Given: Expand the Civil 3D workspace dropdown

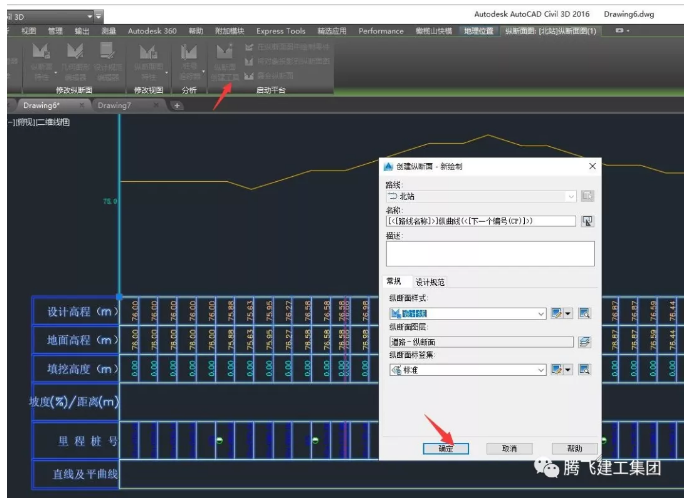Looking at the screenshot, I should [x=90, y=17].
